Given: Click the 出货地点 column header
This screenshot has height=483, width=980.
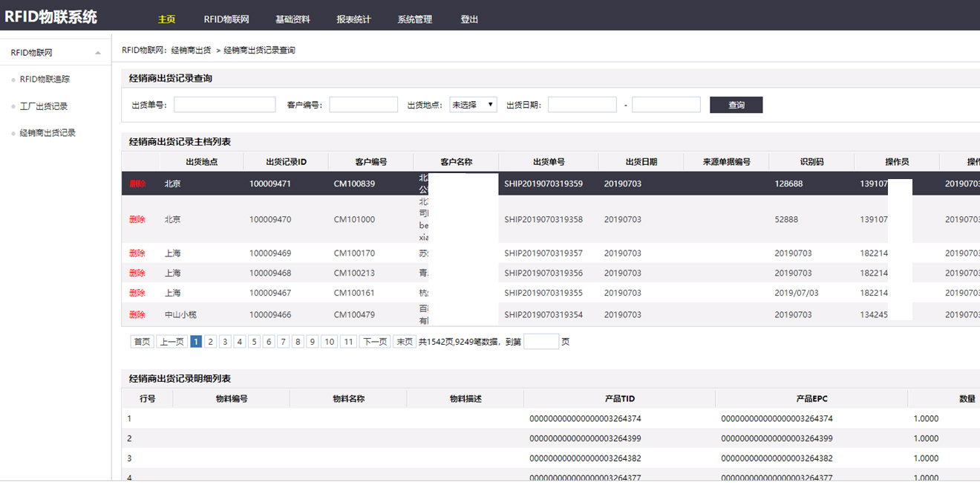Looking at the screenshot, I should 202,162.
